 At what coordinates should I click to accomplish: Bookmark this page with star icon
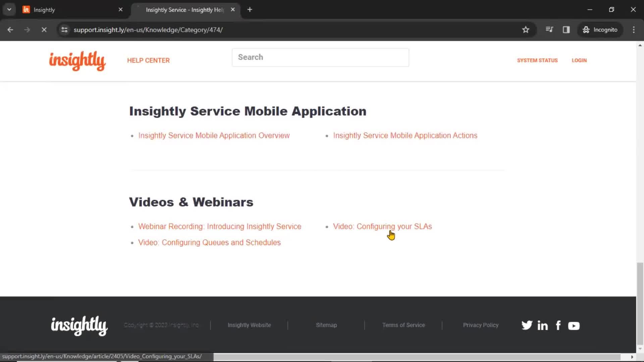coord(526,30)
